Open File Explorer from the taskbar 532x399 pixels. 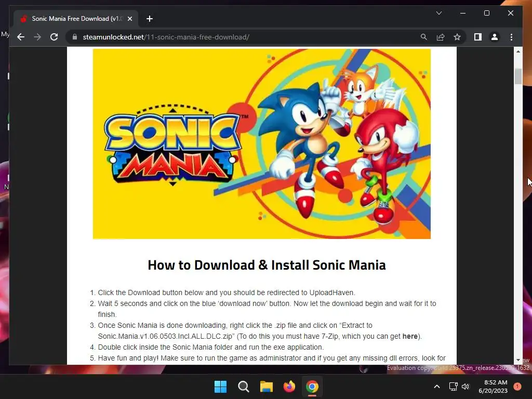click(267, 387)
